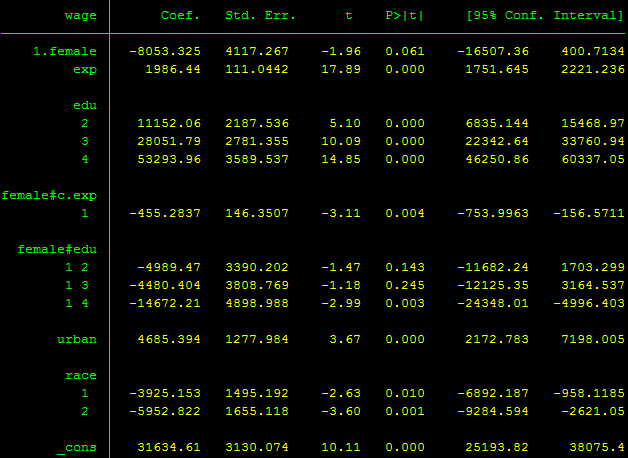Select the standalone edu group label

tap(84, 105)
